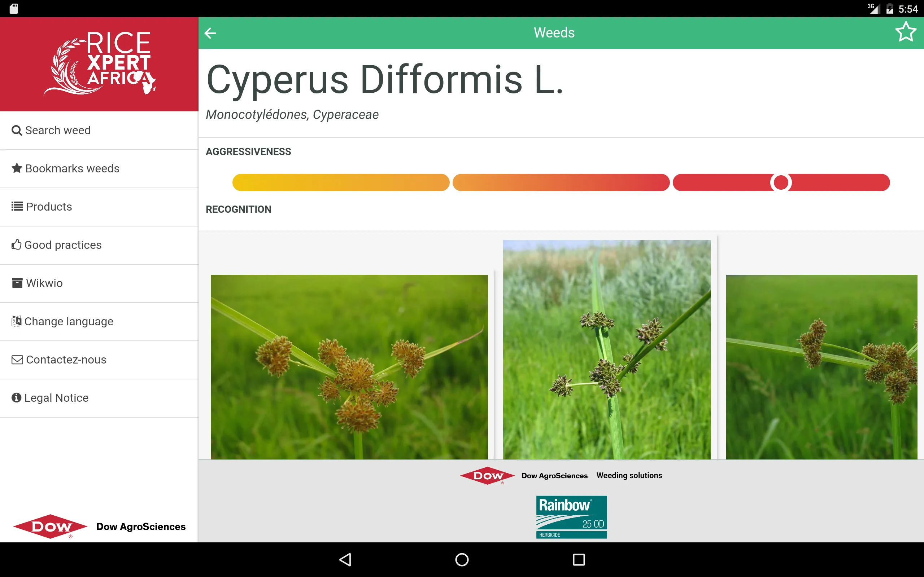Click the Rainbow 25 OD herbicide product button
Screen dimensions: 924x577
(x=571, y=517)
